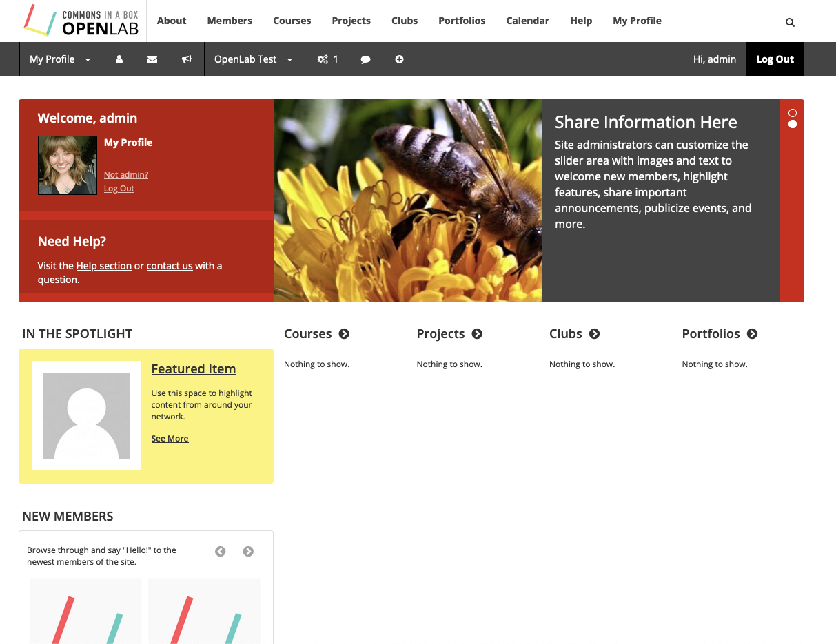Navigate to Projects in the top menu
The width and height of the screenshot is (836, 644).
coord(351,21)
